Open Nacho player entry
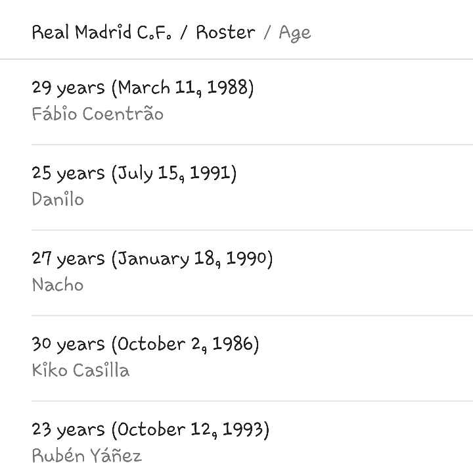 point(58,285)
